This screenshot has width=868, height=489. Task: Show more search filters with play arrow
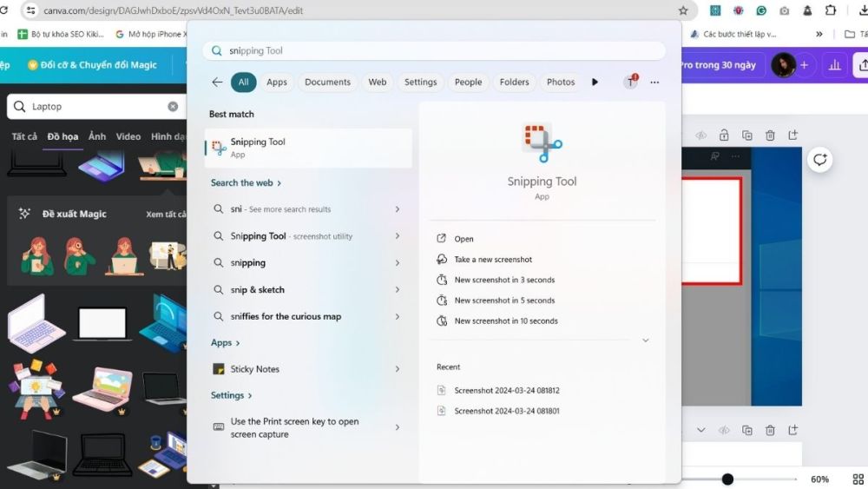click(x=595, y=82)
